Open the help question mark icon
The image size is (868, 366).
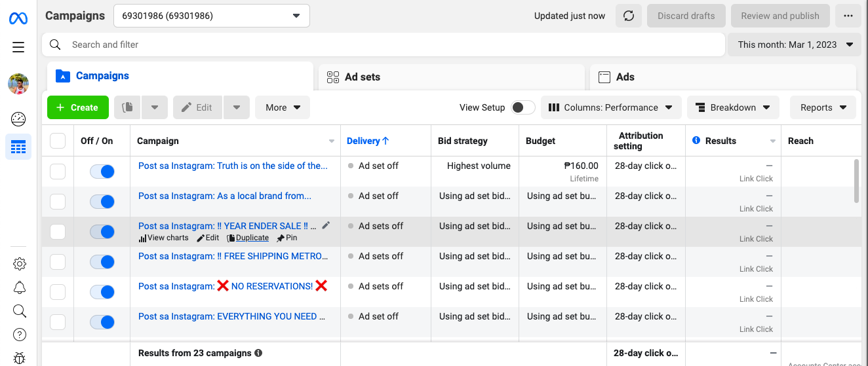tap(20, 335)
